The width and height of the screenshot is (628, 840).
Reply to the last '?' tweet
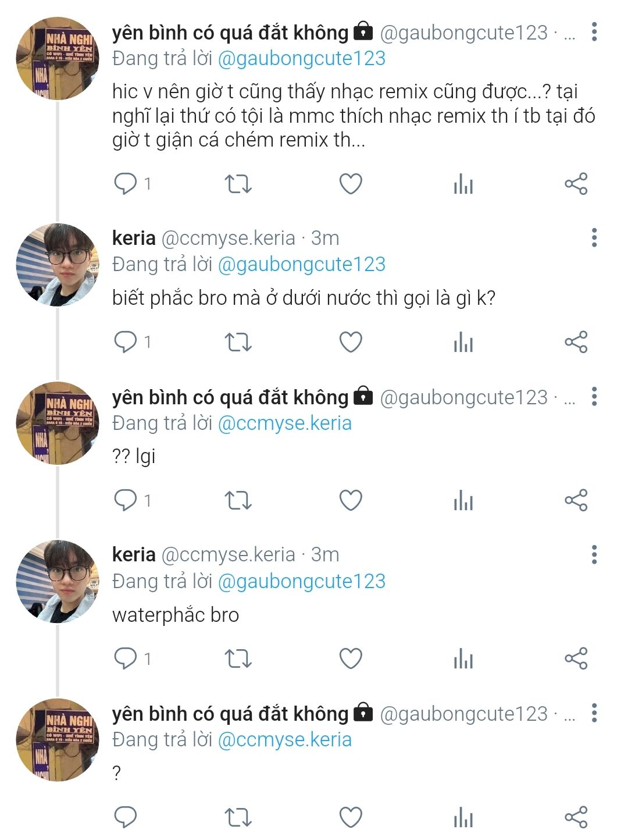(x=125, y=817)
